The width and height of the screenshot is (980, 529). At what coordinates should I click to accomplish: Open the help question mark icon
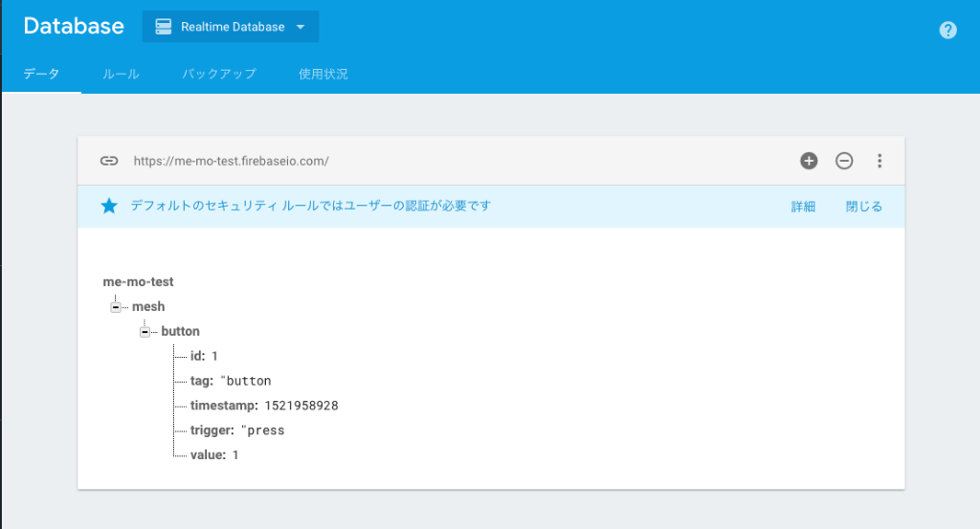[x=947, y=30]
